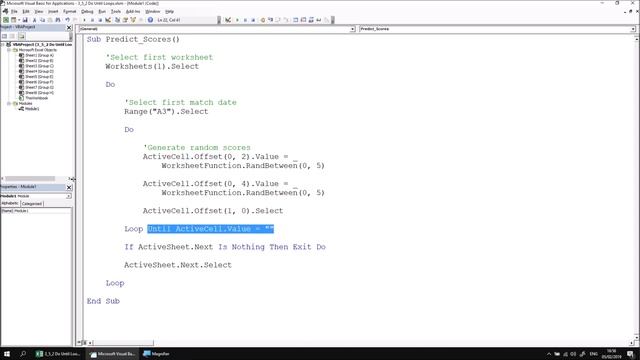
Task: Switch to the Categorized properties tab
Action: (x=31, y=203)
